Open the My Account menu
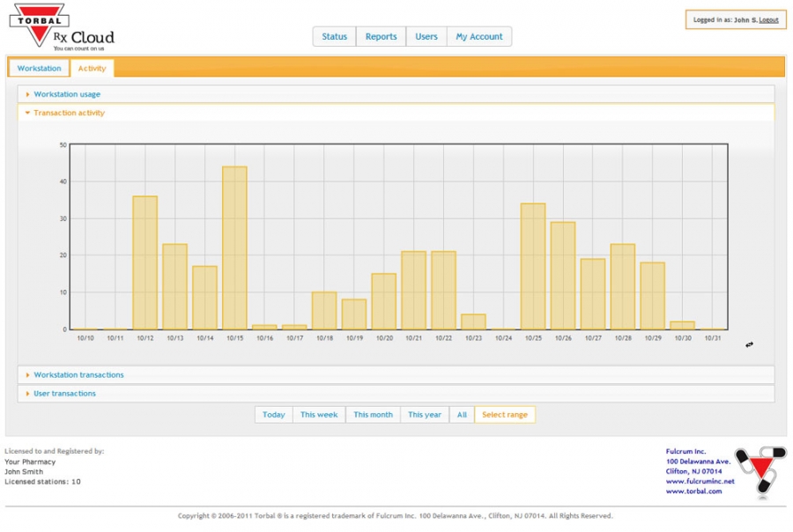The height and width of the screenshot is (532, 793). click(479, 36)
